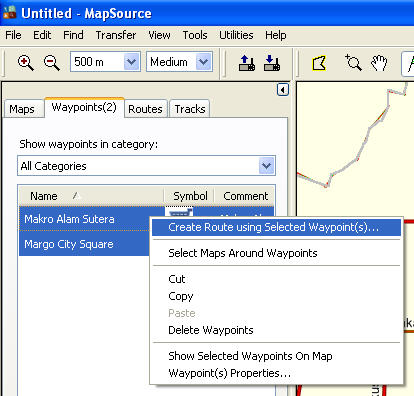Open the Transfer menu
Viewport: 414px width, 396px height.
[x=116, y=35]
